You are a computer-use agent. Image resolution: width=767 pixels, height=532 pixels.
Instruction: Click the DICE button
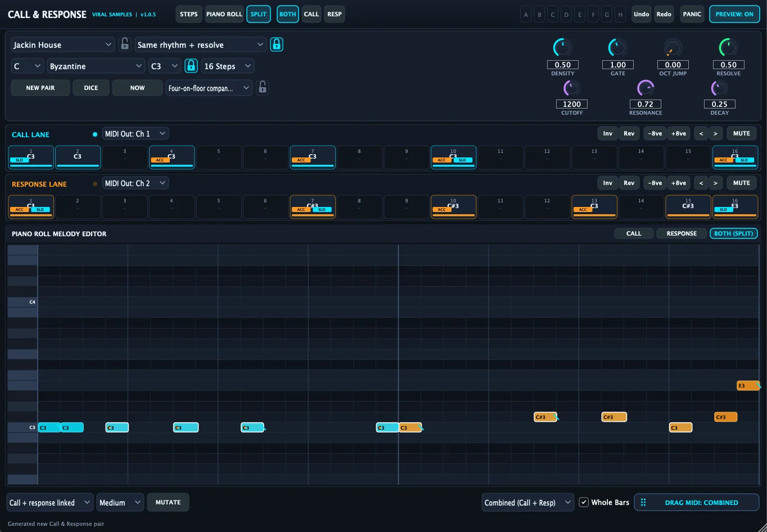click(x=91, y=88)
